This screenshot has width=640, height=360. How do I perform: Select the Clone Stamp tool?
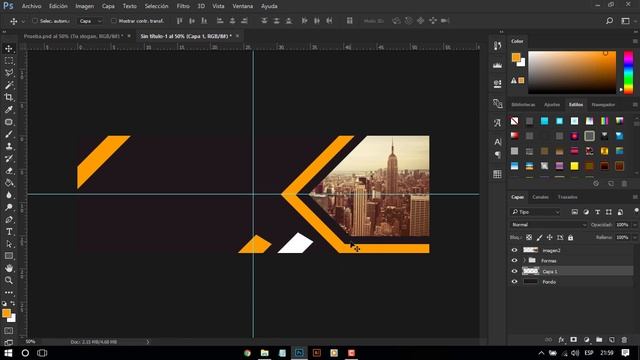pyautogui.click(x=9, y=146)
